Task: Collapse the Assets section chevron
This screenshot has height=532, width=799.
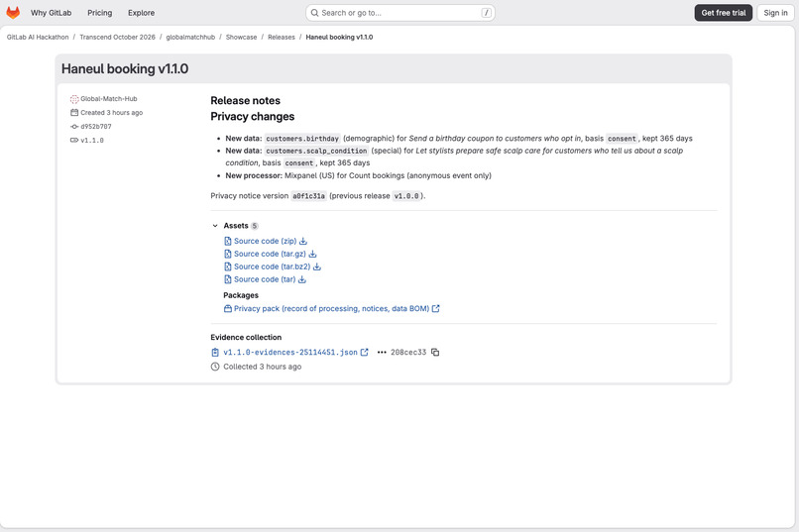Action: [215, 226]
